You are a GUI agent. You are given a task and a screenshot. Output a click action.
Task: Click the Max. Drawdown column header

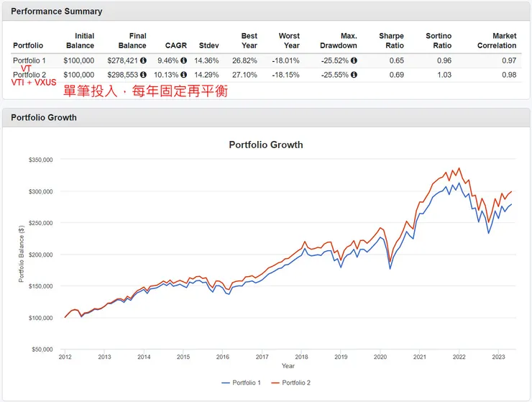tap(339, 41)
